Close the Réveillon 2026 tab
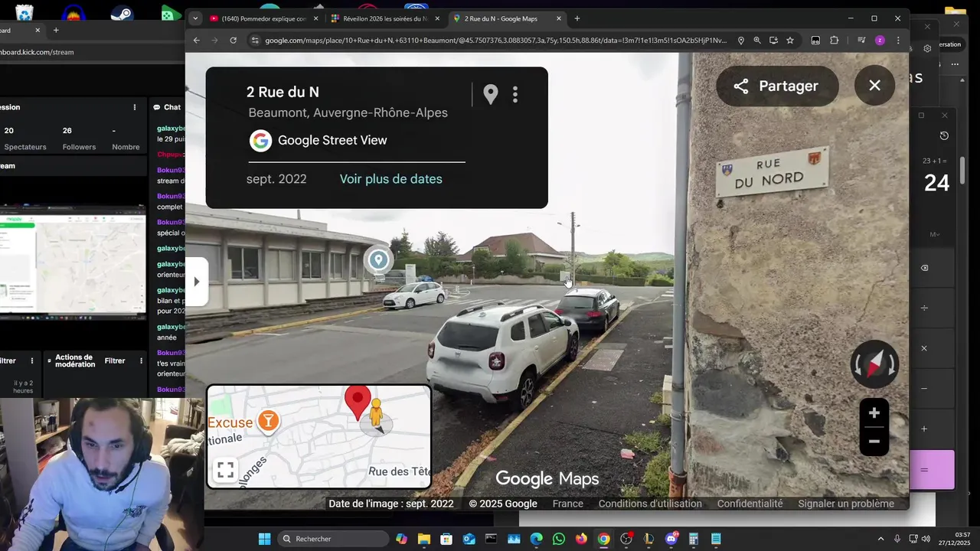Viewport: 980px width, 551px height. tap(437, 18)
